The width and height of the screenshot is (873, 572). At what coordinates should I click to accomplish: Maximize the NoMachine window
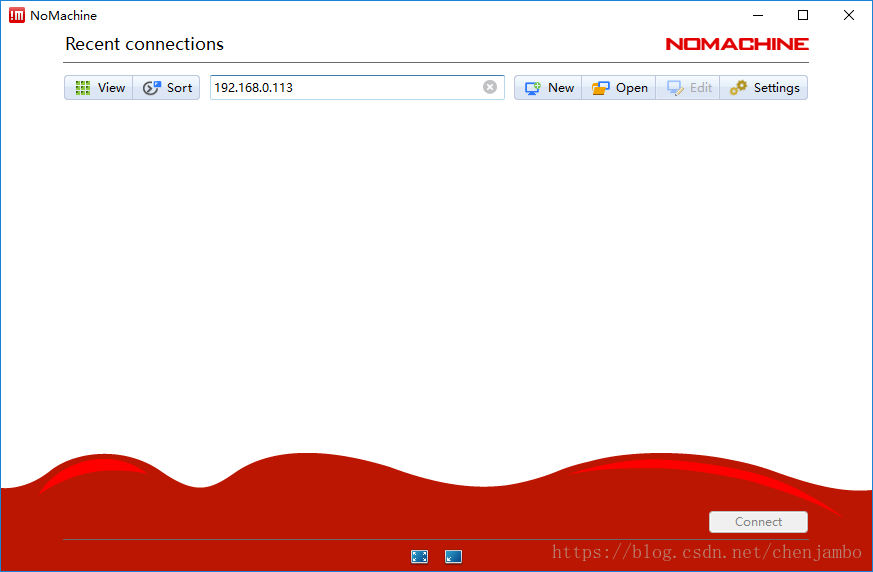point(803,15)
